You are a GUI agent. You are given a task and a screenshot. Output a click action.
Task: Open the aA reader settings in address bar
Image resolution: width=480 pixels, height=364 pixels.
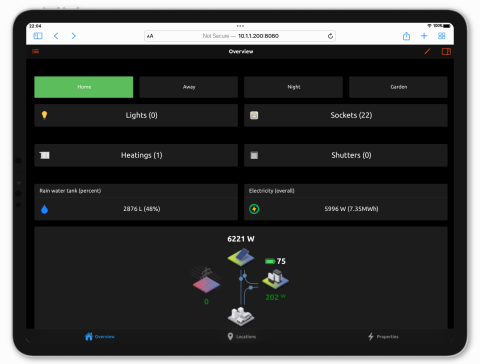(150, 36)
